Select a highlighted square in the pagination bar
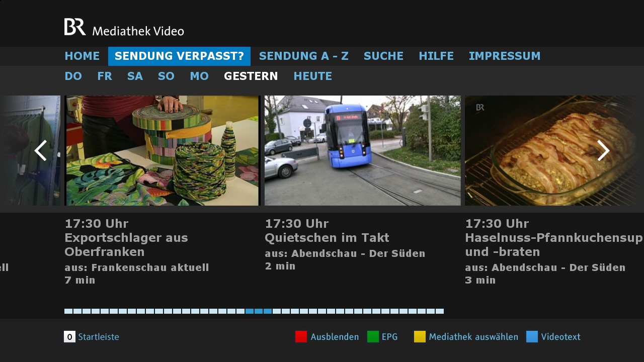 (x=258, y=311)
